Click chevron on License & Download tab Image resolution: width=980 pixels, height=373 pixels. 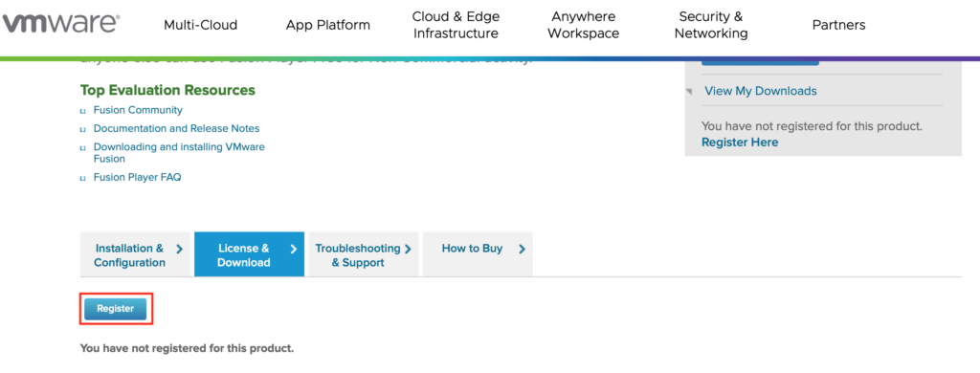(x=294, y=250)
